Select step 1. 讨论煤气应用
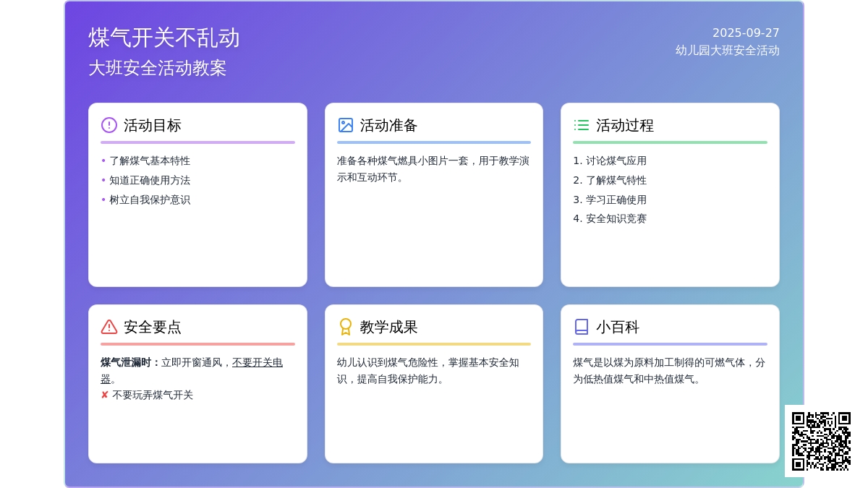 (x=610, y=160)
